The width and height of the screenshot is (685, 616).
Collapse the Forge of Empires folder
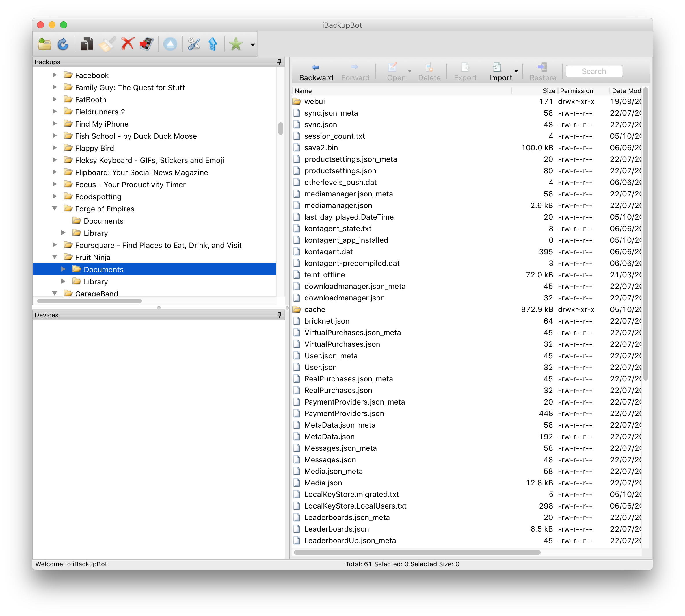click(55, 209)
